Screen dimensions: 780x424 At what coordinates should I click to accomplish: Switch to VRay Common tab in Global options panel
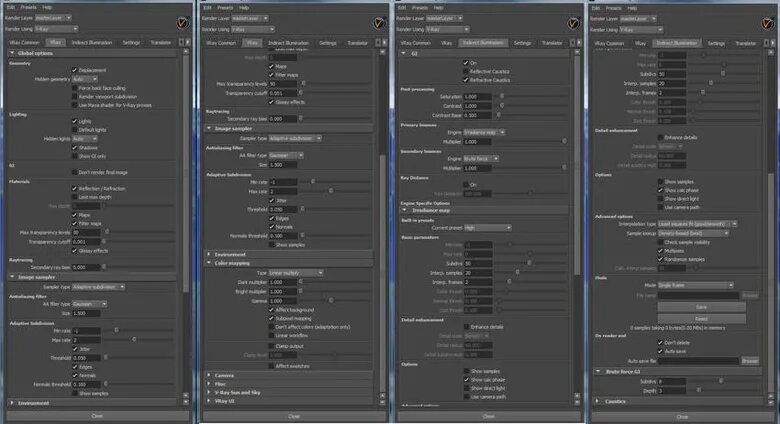pyautogui.click(x=24, y=42)
